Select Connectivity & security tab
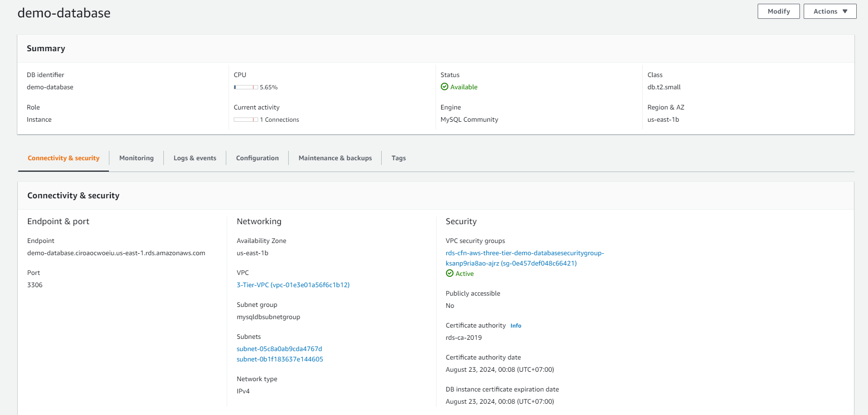Viewport: 868px width, 415px height. click(63, 158)
